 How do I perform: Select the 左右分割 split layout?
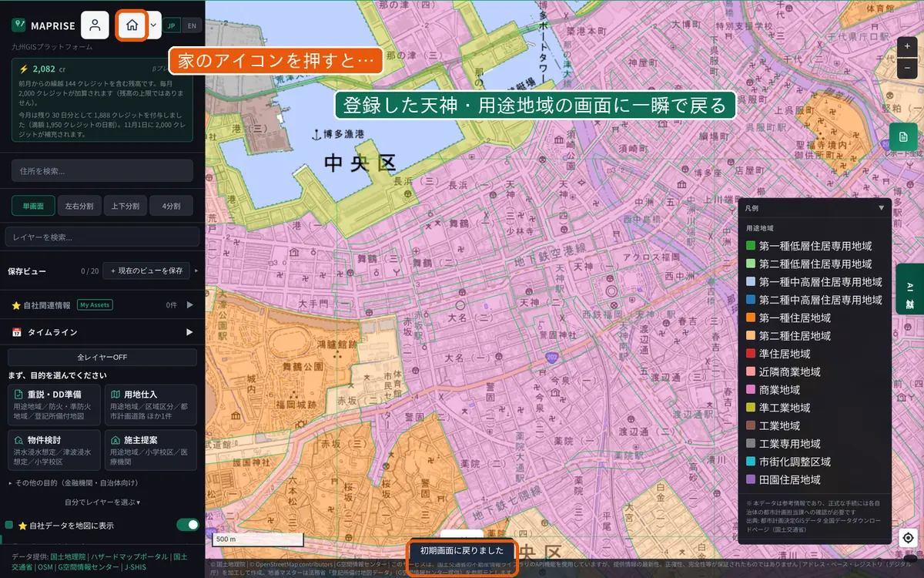(x=79, y=206)
